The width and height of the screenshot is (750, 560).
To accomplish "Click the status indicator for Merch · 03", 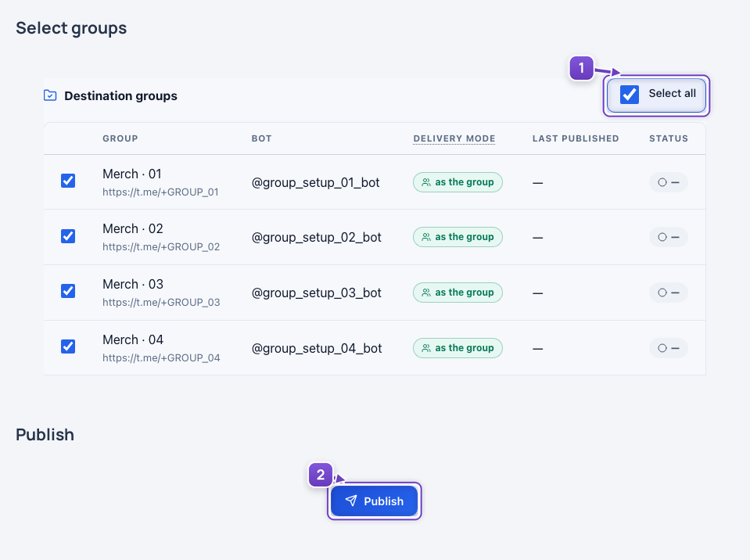I will tap(668, 293).
